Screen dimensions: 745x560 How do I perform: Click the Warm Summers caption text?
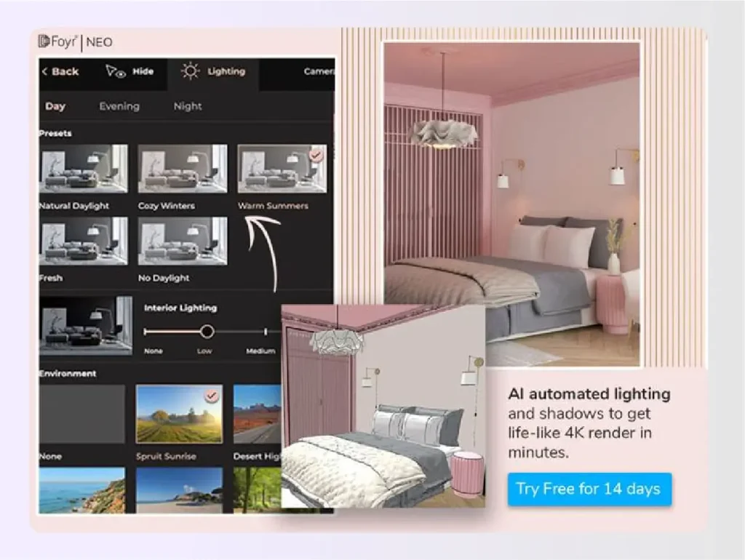[x=274, y=206]
